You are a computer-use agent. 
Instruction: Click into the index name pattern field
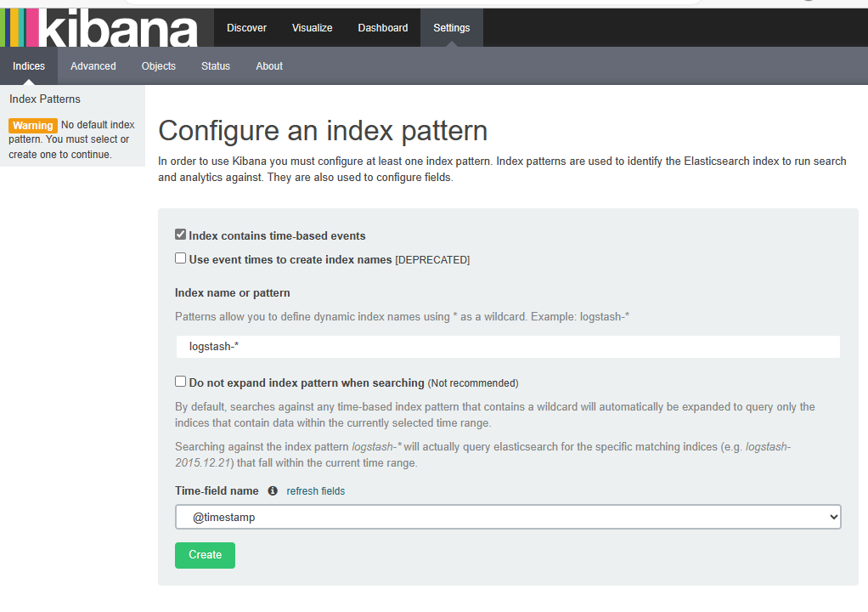point(508,347)
